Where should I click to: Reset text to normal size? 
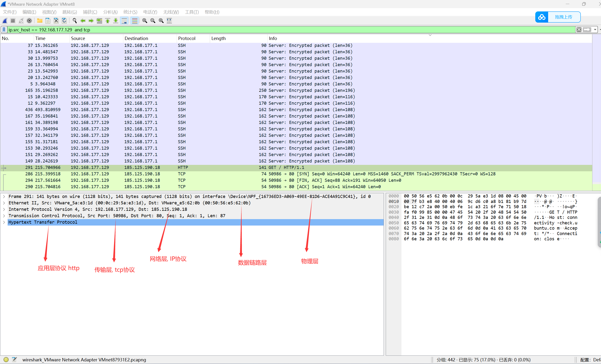pos(161,21)
